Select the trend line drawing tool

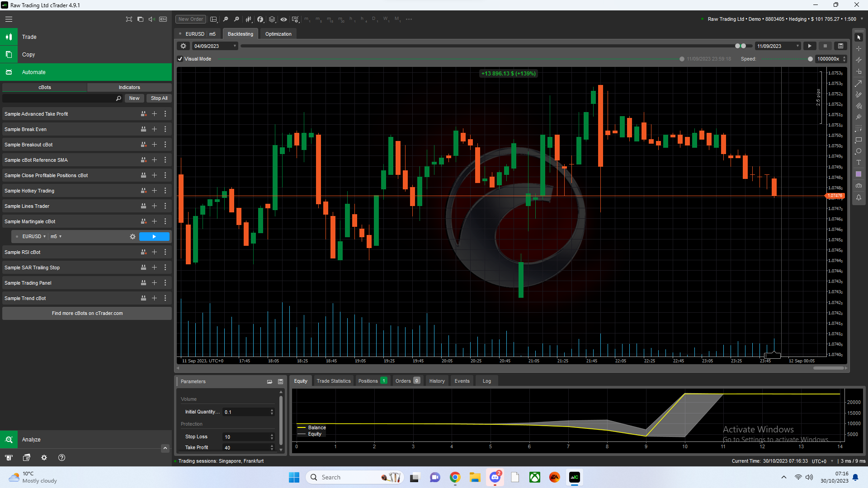[859, 84]
